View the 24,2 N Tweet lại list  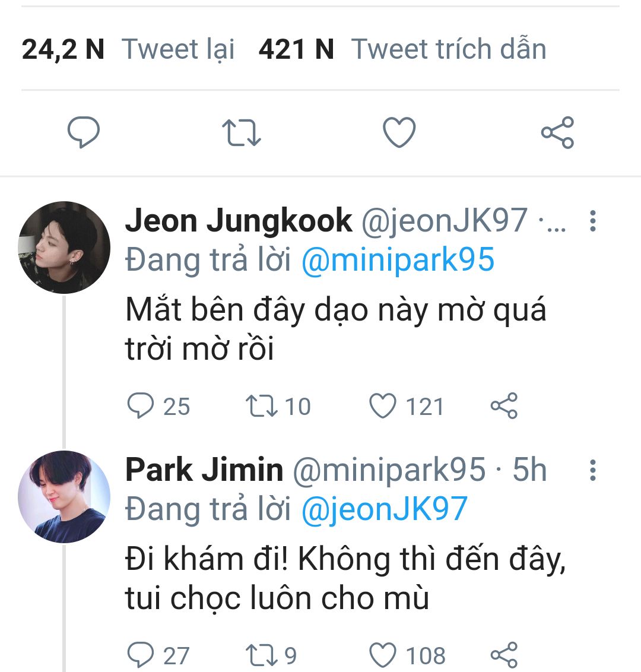128,49
